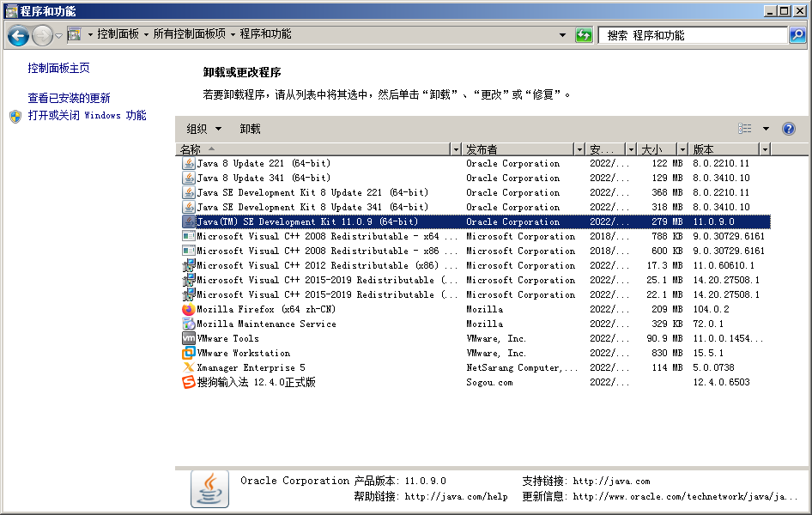The image size is (812, 515).
Task: Click version 104.0.2 cell
Action: click(x=711, y=309)
